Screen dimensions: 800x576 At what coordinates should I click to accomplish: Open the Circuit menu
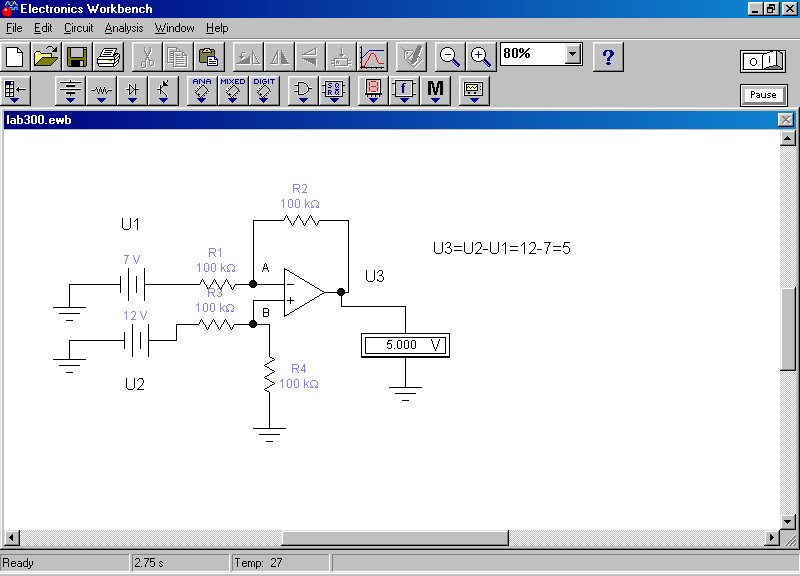click(x=78, y=28)
